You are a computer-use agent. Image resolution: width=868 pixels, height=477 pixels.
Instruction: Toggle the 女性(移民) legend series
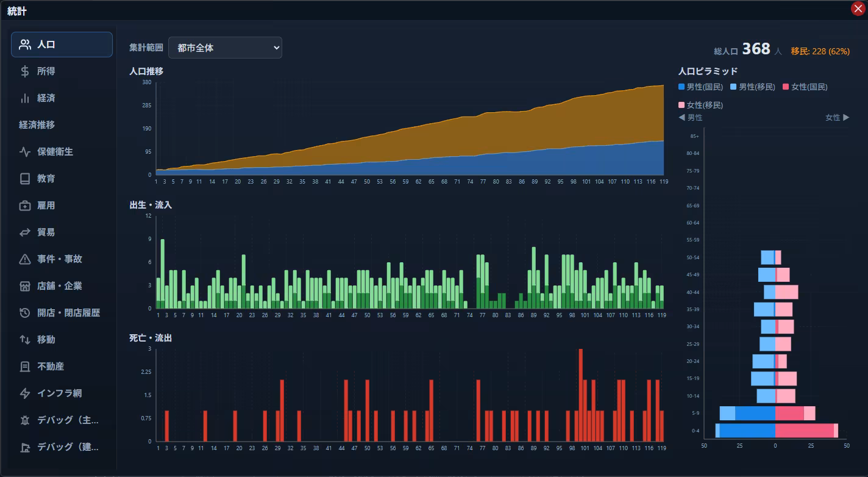coord(700,106)
